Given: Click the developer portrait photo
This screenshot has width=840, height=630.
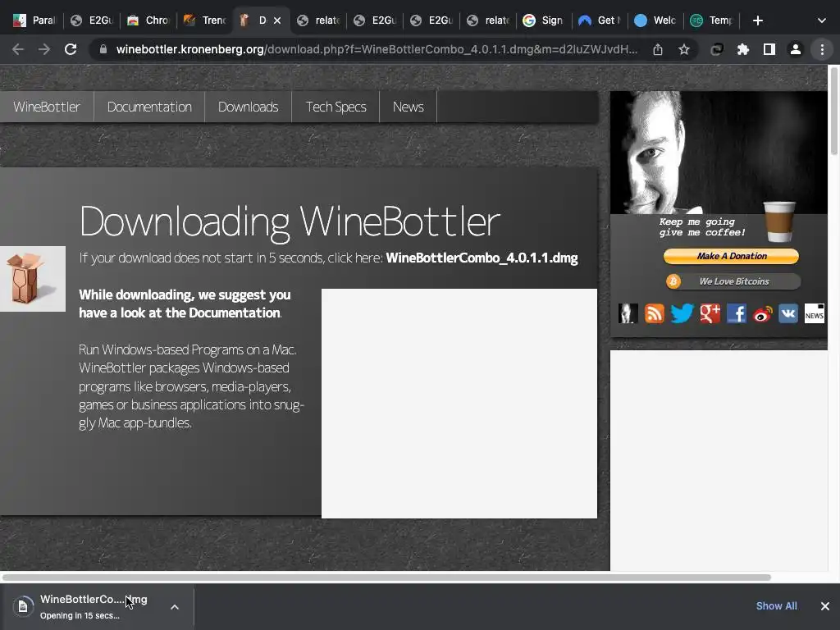Looking at the screenshot, I should (719, 153).
